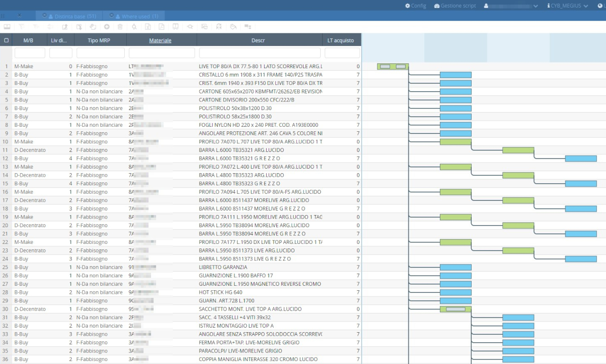Click the book columns icon in toolbar
Image resolution: width=606 pixels, height=364 pixels.
pos(175,27)
